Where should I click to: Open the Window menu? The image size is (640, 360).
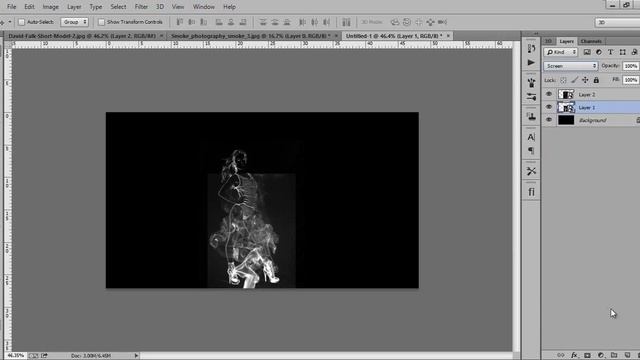(203, 7)
